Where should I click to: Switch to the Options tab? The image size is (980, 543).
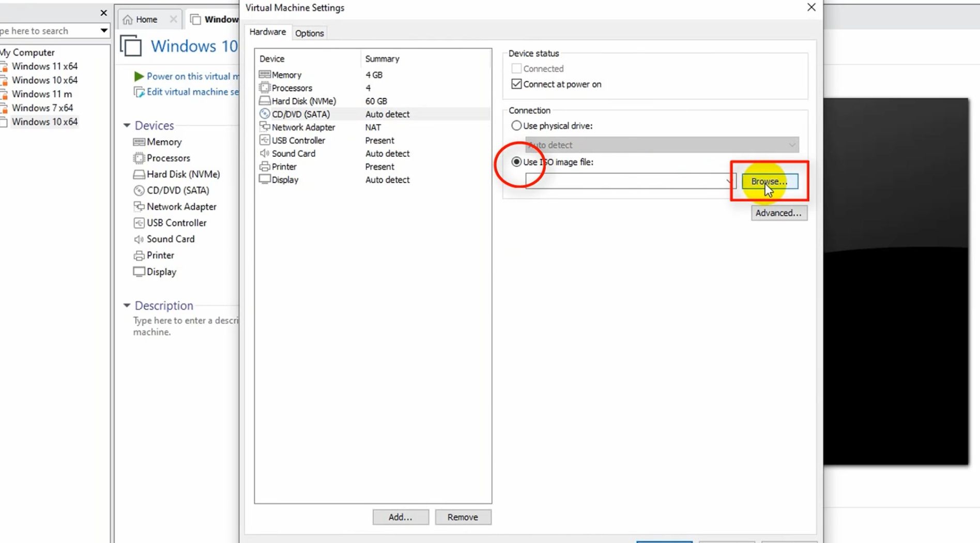[x=309, y=33]
